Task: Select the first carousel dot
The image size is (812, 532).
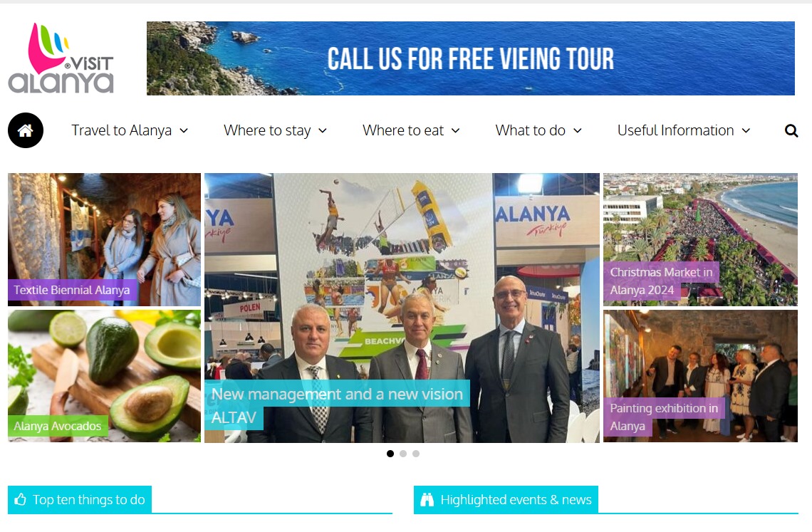Action: point(390,454)
